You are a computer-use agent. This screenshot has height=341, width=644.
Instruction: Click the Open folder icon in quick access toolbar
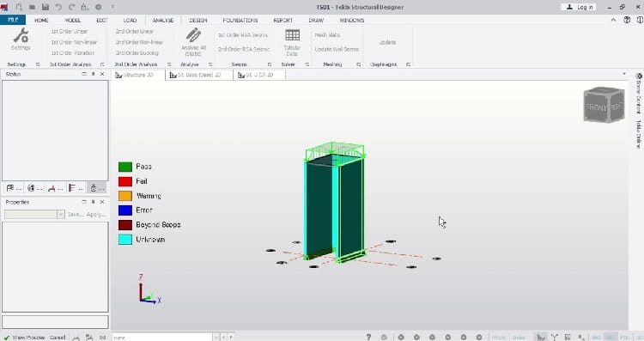point(32,7)
